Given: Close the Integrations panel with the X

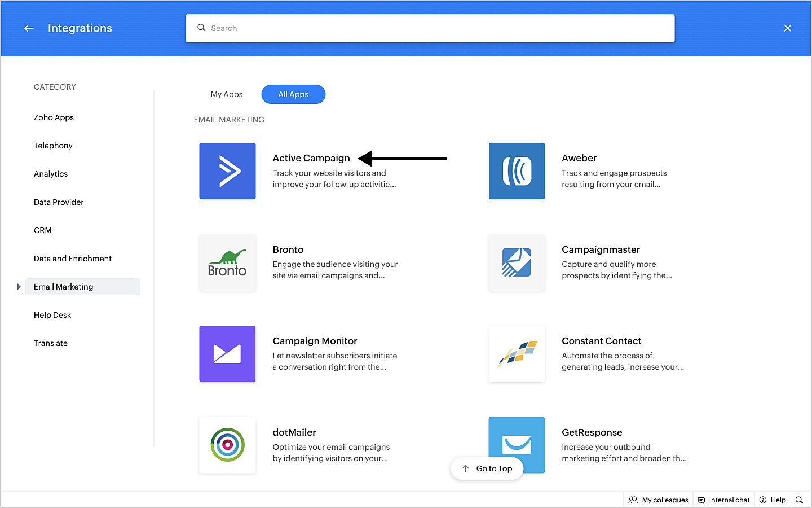Looking at the screenshot, I should tap(788, 28).
